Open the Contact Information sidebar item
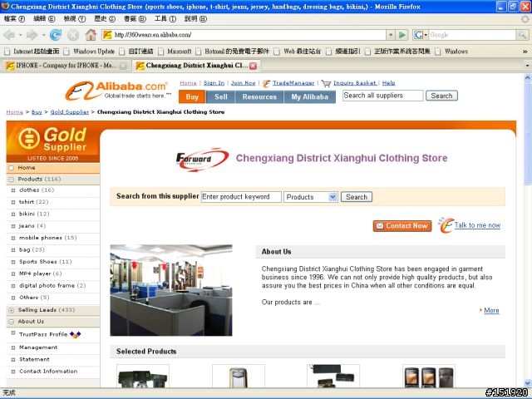This screenshot has width=532, height=399. pyautogui.click(x=48, y=372)
